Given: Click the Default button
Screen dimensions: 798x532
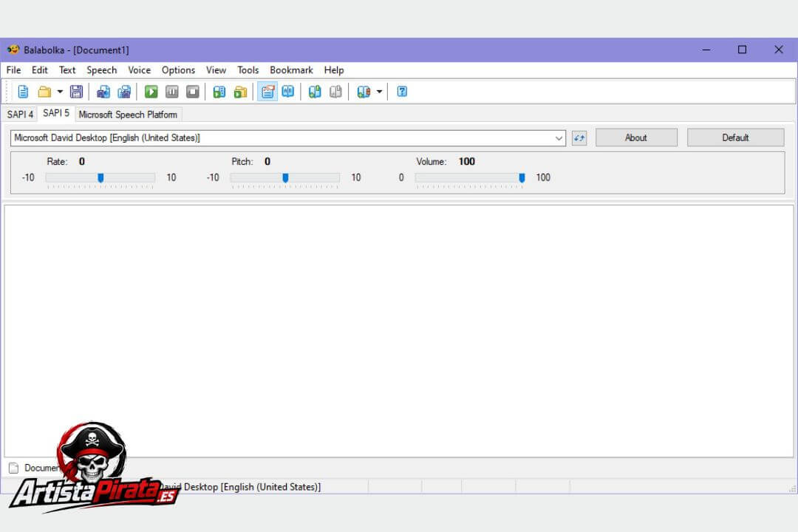Looking at the screenshot, I should coord(735,137).
